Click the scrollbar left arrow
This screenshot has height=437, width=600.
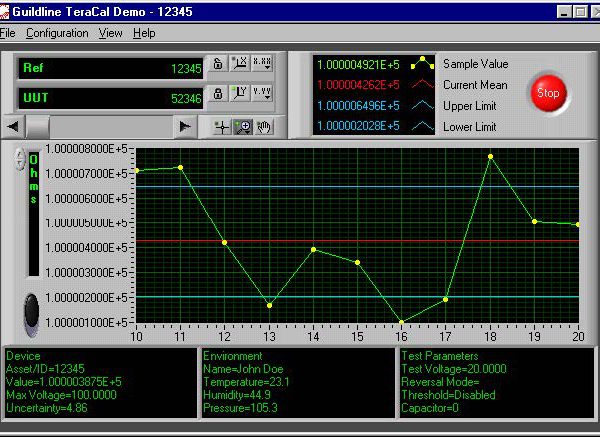pyautogui.click(x=13, y=126)
